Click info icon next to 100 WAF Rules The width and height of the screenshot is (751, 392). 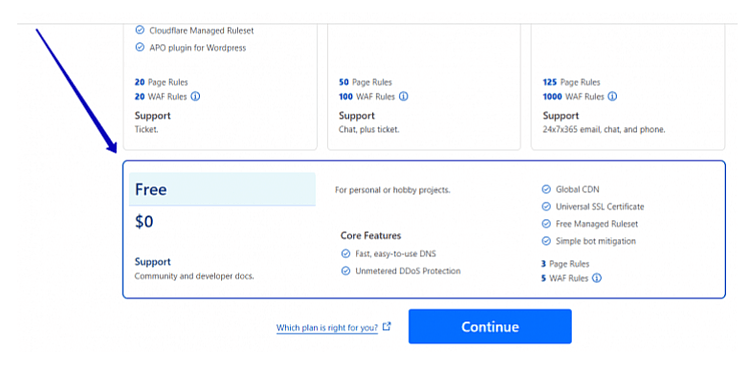(x=404, y=96)
